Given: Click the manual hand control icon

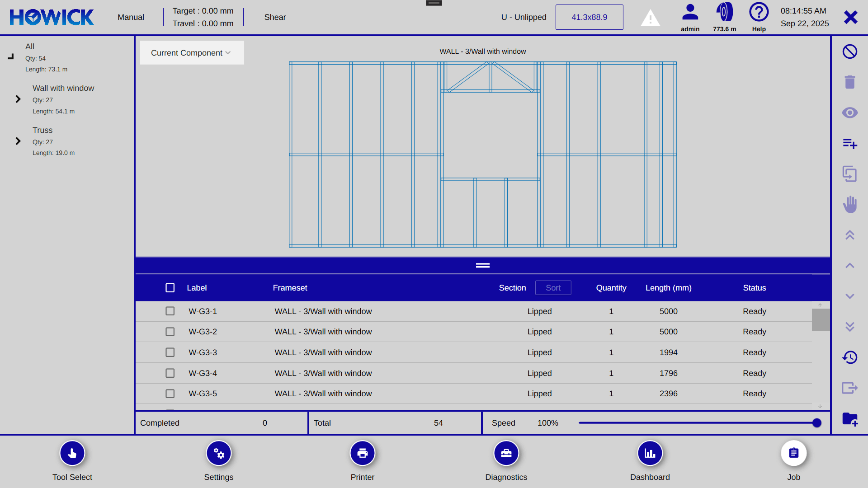Looking at the screenshot, I should (x=850, y=204).
